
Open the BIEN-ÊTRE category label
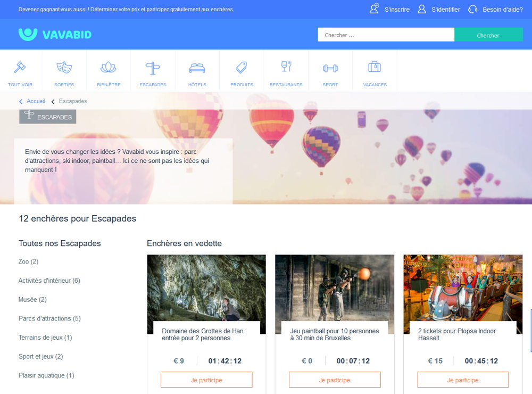[109, 85]
